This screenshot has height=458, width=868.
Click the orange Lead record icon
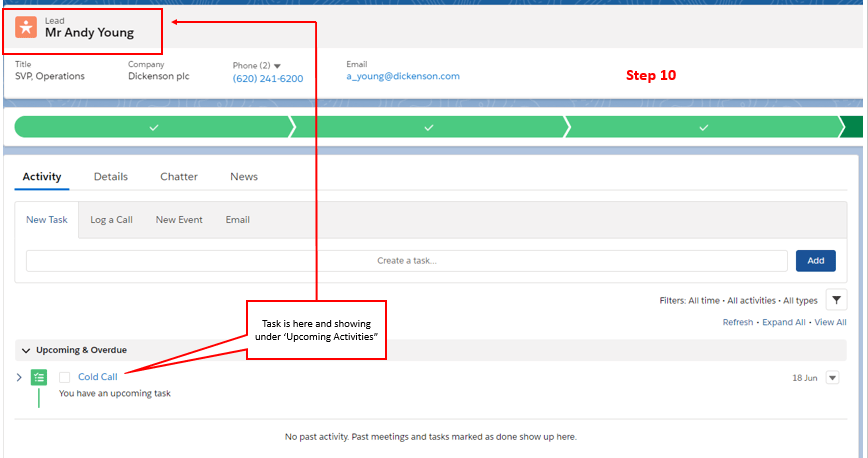pyautogui.click(x=26, y=27)
